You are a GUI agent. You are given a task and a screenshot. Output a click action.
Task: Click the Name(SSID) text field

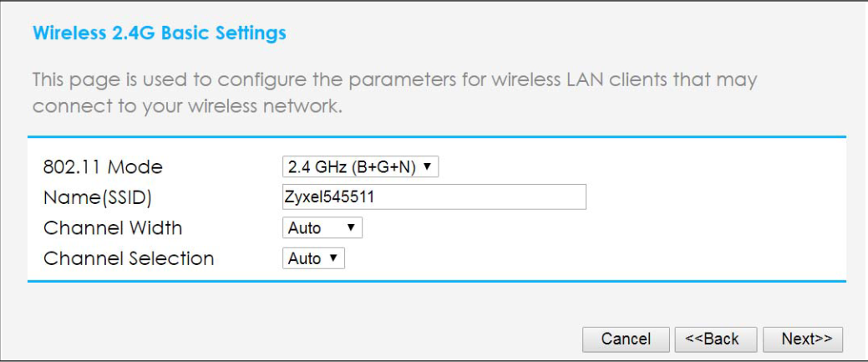click(x=434, y=197)
